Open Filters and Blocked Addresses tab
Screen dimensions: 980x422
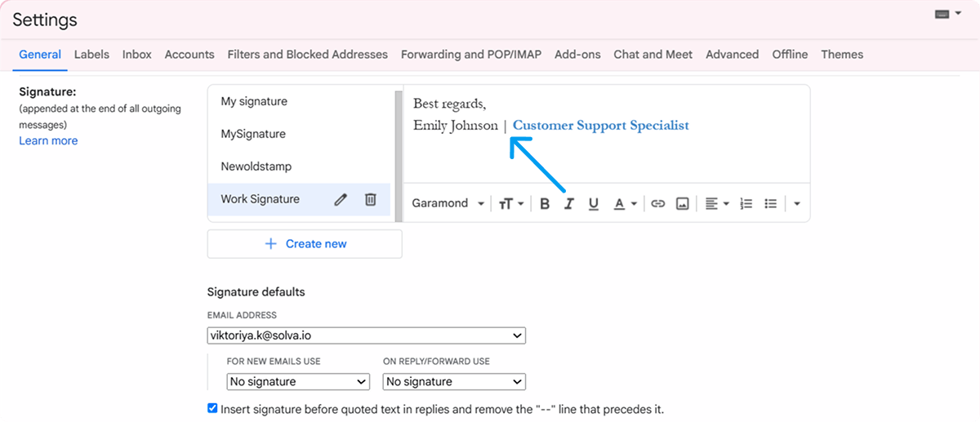tap(308, 55)
